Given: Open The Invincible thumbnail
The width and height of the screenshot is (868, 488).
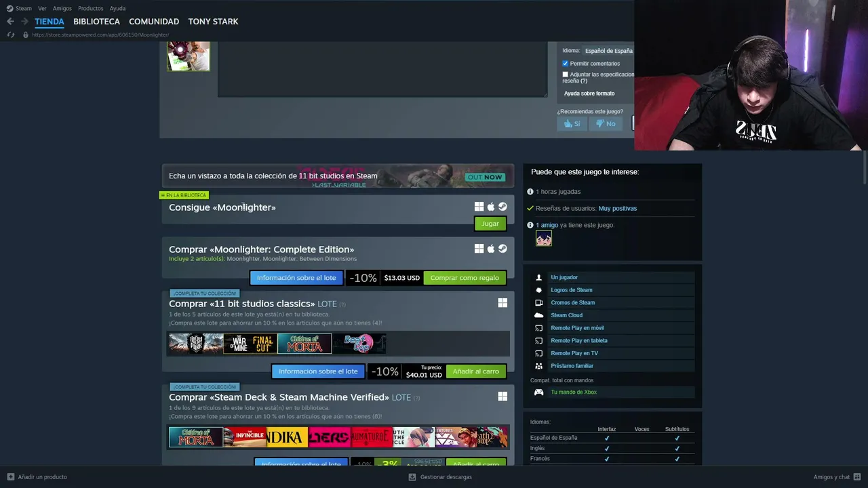Looking at the screenshot, I should [x=245, y=437].
